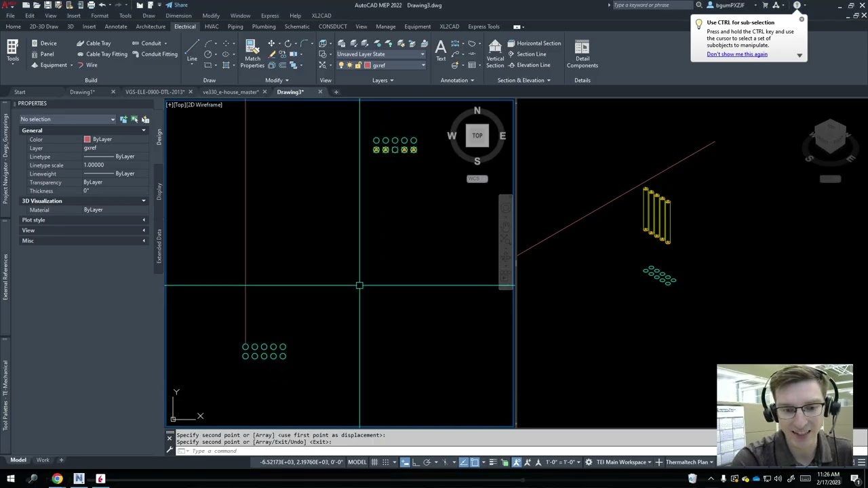The height and width of the screenshot is (488, 868).
Task: Open the Tools palette button
Action: point(12,50)
